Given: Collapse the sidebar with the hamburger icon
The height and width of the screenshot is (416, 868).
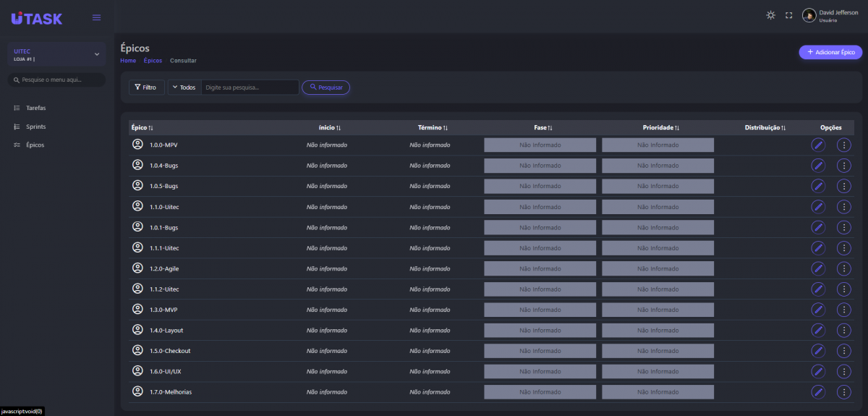Looking at the screenshot, I should tap(96, 17).
